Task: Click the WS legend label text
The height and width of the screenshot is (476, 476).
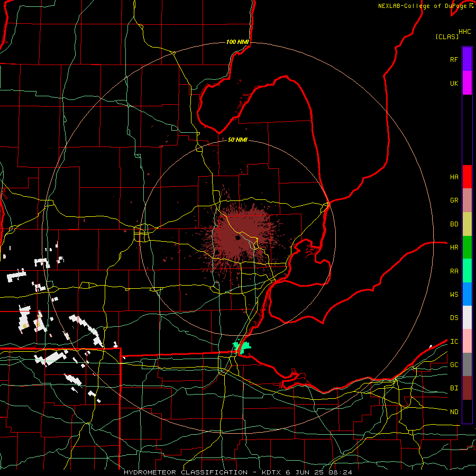Action: coord(454,294)
